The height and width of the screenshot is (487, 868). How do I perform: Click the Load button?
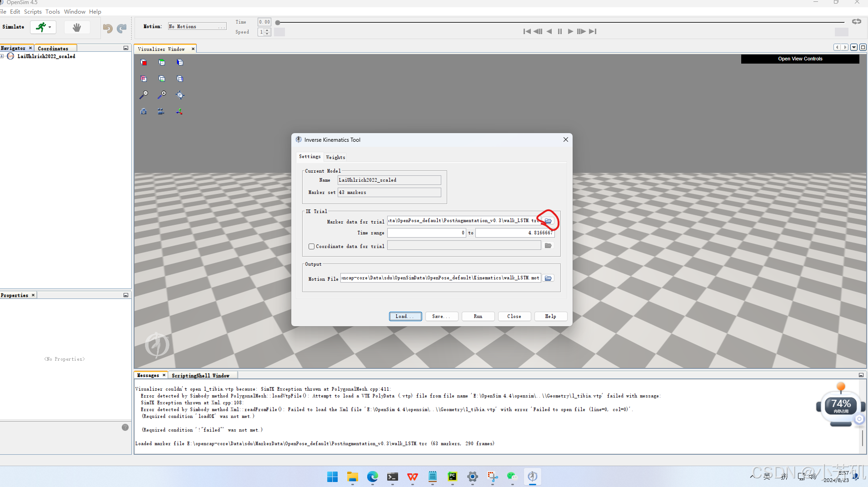(405, 316)
